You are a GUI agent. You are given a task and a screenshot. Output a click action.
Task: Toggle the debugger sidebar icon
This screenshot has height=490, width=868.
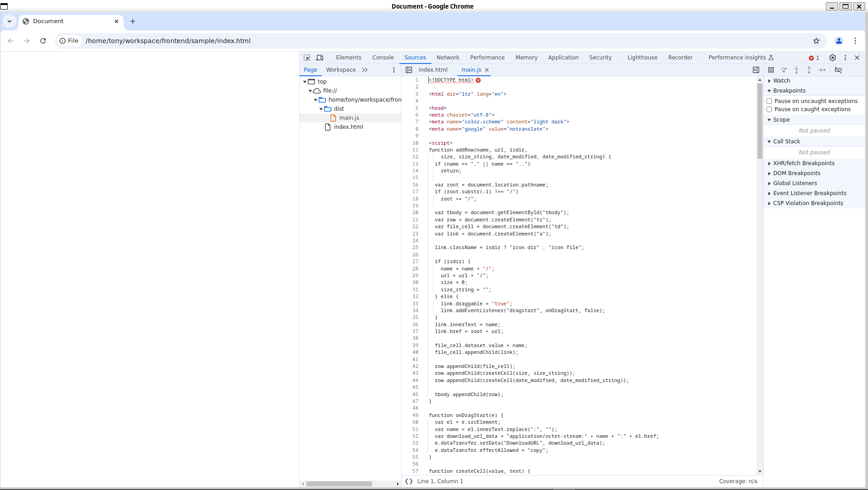pos(756,70)
